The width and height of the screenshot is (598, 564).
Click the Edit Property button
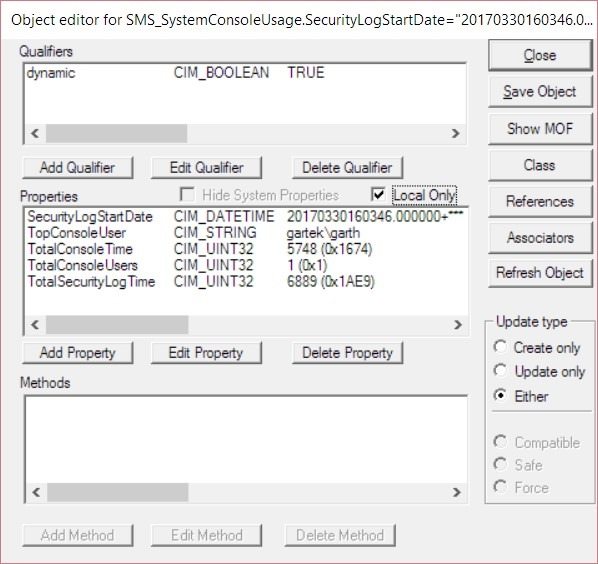coord(206,353)
